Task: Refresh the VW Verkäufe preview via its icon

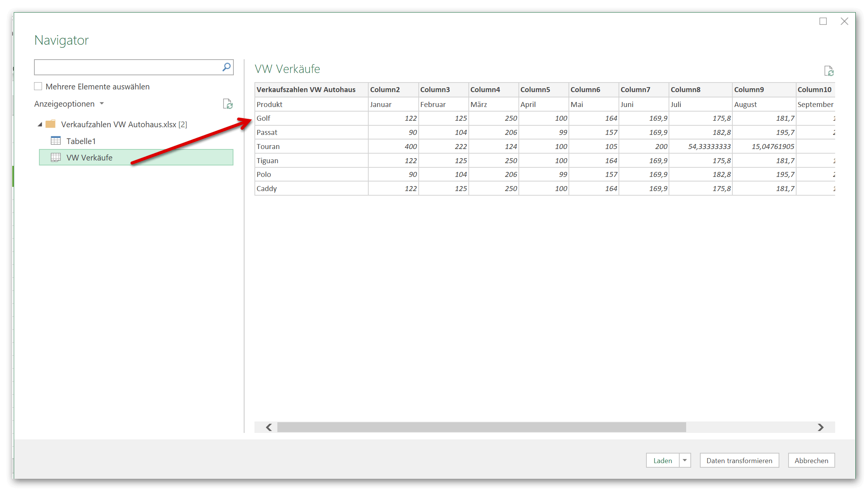Action: click(x=829, y=71)
